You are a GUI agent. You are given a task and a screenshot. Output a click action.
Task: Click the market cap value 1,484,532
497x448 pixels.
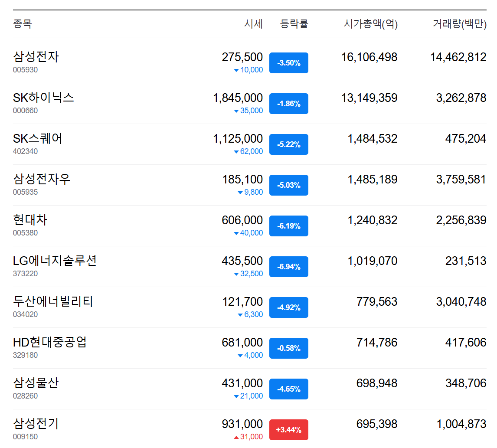373,138
